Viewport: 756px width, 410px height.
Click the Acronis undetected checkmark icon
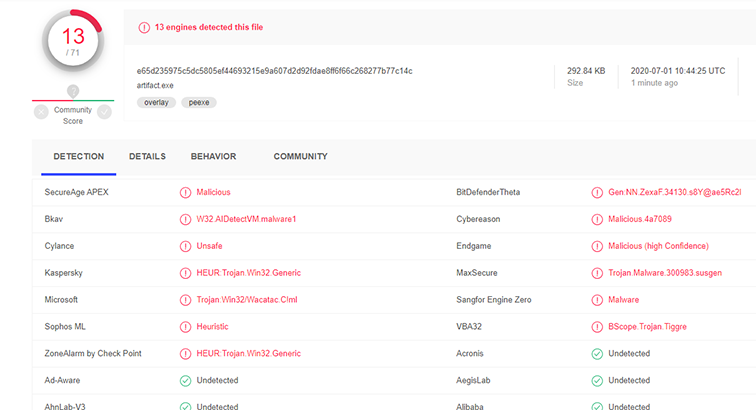(x=597, y=354)
